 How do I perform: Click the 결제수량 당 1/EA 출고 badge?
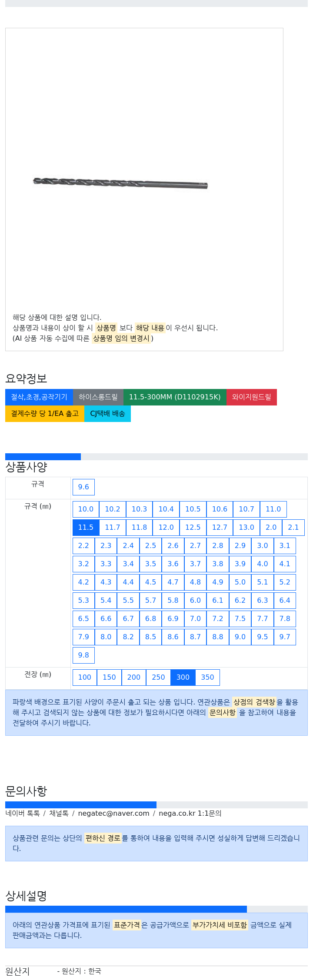(x=45, y=414)
